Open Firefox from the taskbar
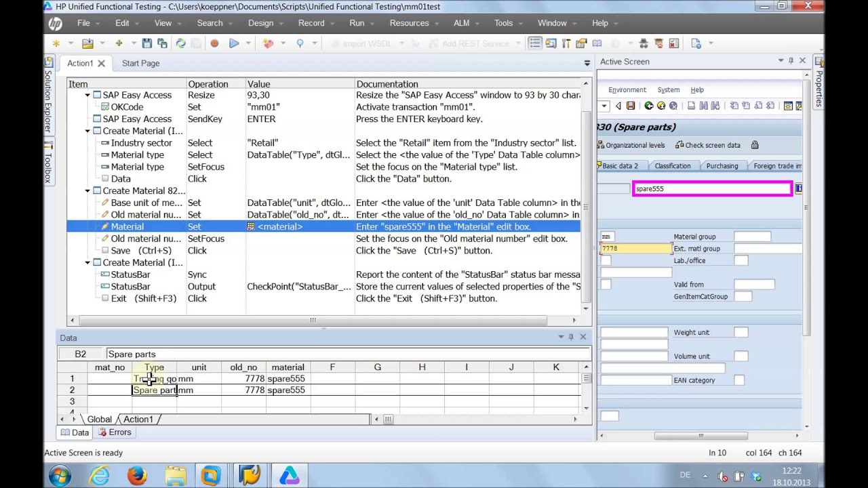 click(x=137, y=475)
